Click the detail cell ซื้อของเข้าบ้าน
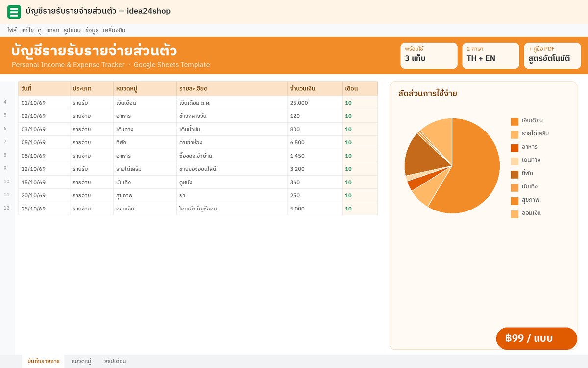The width and height of the screenshot is (588, 368). pyautogui.click(x=232, y=156)
